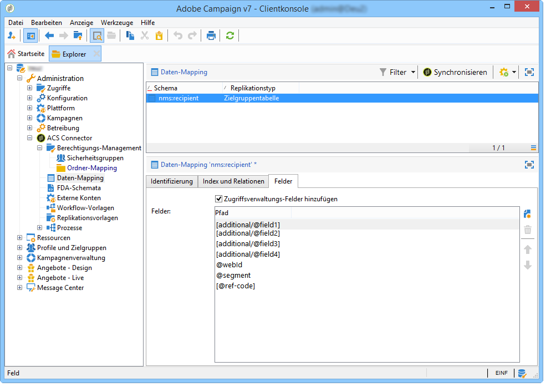Open the Werkzeuge menu
The height and width of the screenshot is (392, 556).
[x=116, y=23]
